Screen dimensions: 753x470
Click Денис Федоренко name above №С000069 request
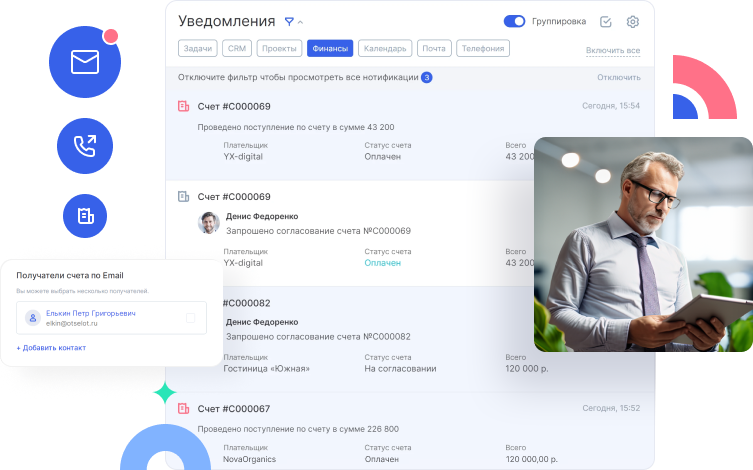point(262,217)
